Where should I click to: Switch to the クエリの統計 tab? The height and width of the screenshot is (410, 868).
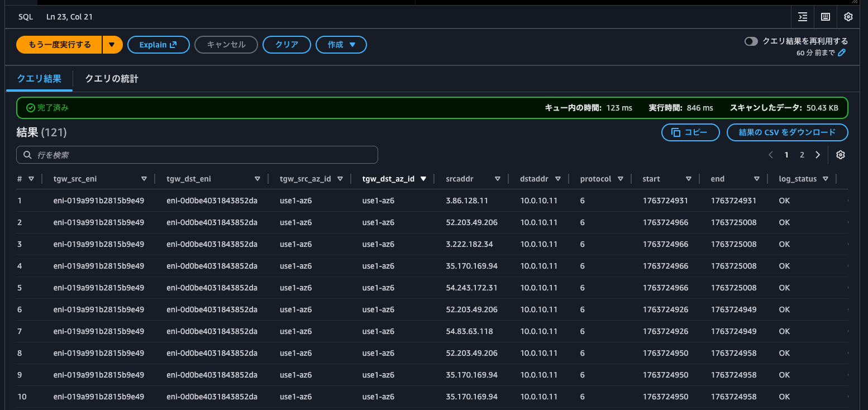111,79
